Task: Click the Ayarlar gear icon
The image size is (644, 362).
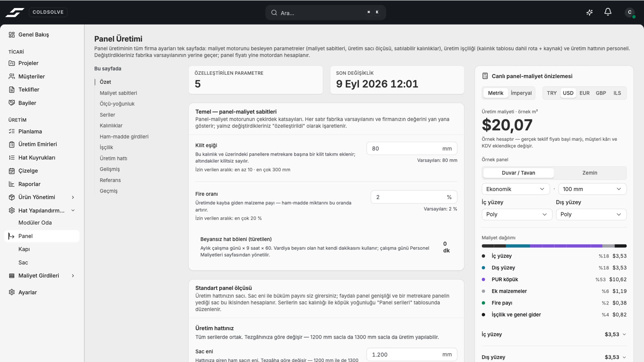Action: [12, 292]
